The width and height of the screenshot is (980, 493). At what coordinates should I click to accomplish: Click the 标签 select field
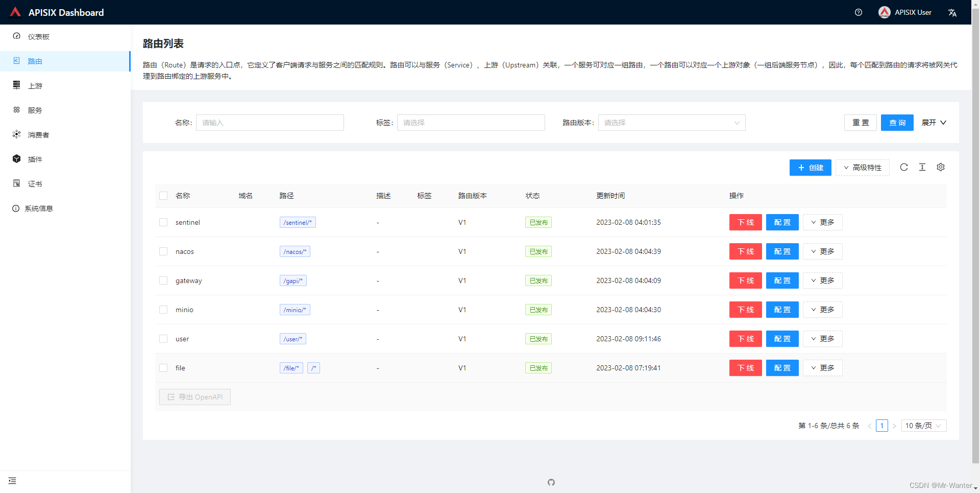(471, 123)
